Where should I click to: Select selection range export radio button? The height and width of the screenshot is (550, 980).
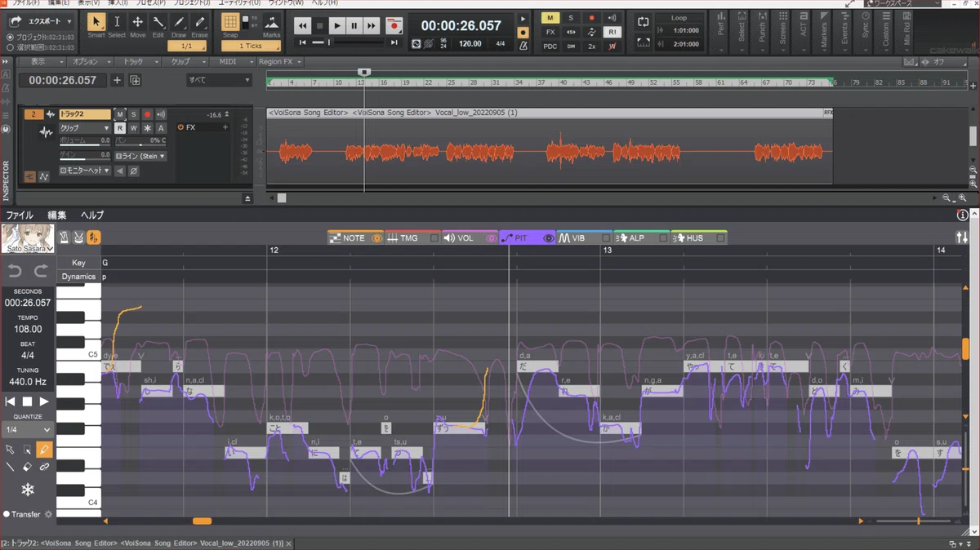(10, 47)
